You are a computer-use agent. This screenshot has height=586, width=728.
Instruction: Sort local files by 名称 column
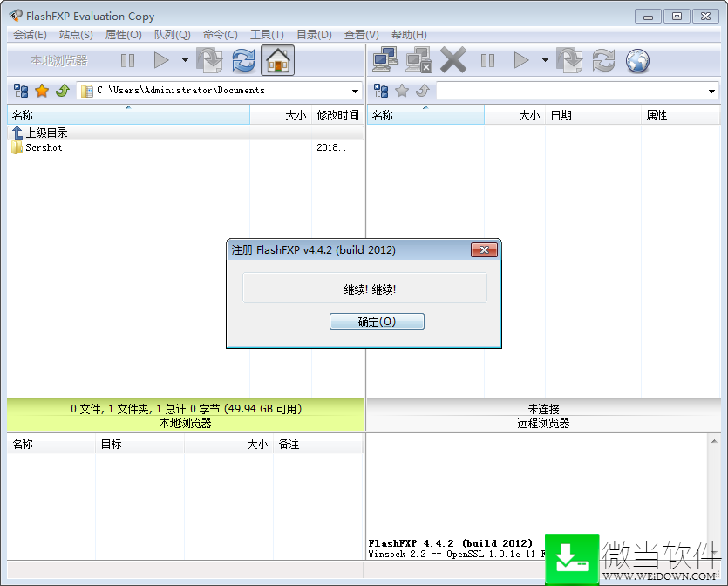point(129,115)
